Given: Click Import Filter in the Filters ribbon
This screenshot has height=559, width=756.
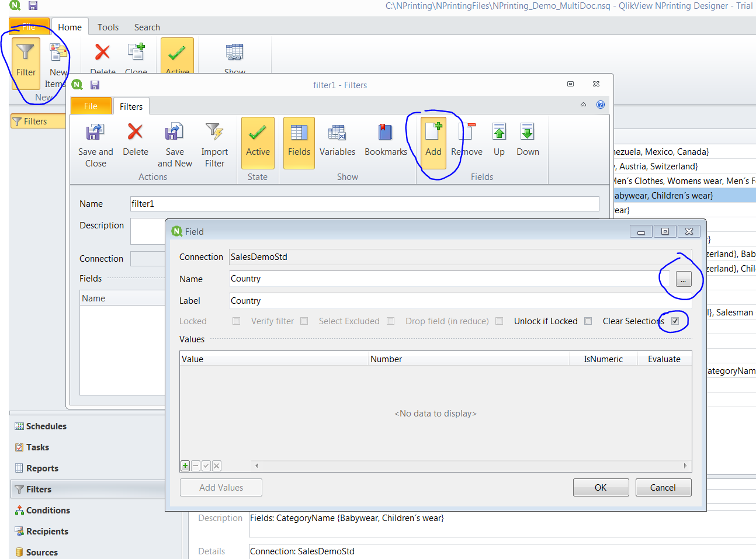Looking at the screenshot, I should pyautogui.click(x=214, y=144).
